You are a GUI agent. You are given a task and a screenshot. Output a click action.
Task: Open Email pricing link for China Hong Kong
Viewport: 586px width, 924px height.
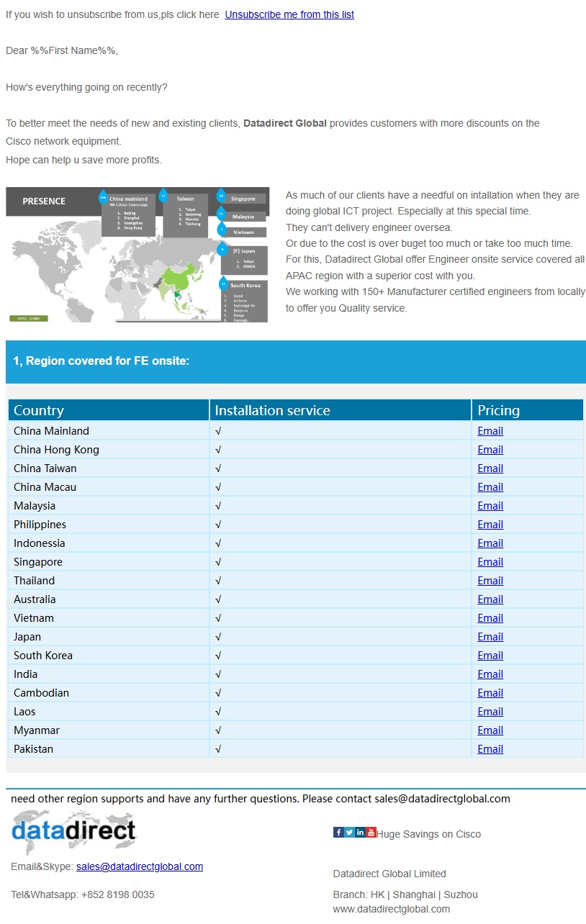(490, 450)
